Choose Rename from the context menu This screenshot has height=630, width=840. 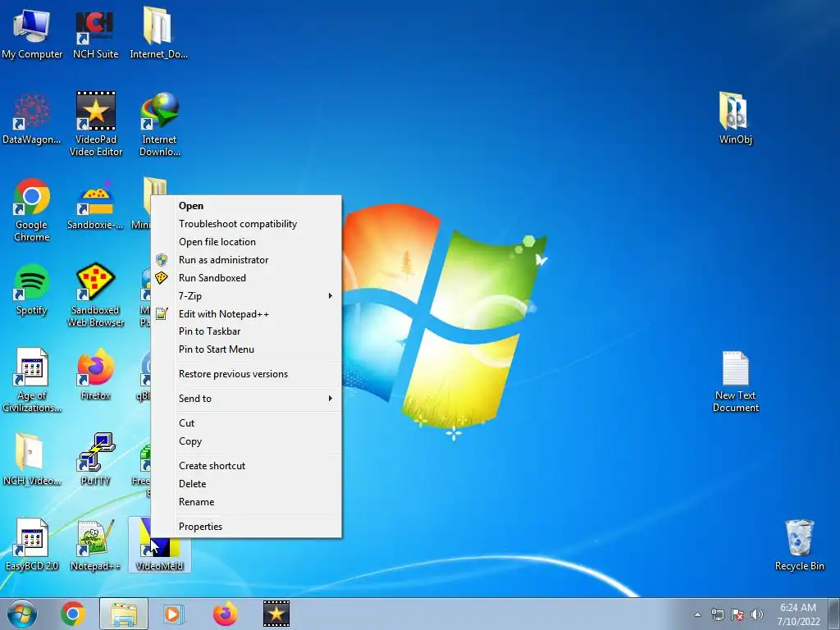(x=247, y=502)
